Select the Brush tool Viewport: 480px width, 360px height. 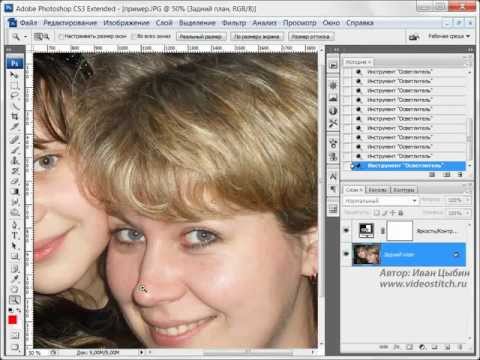point(14,150)
